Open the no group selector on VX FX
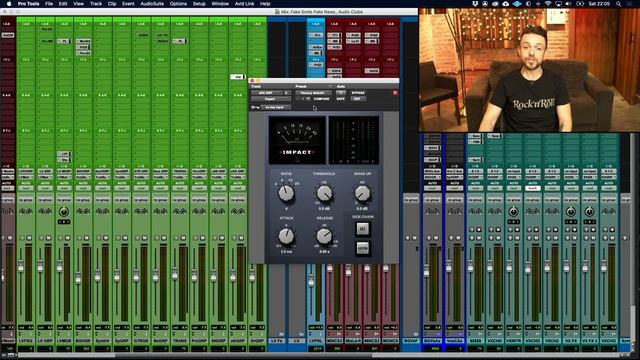The image size is (640, 360). point(571,200)
